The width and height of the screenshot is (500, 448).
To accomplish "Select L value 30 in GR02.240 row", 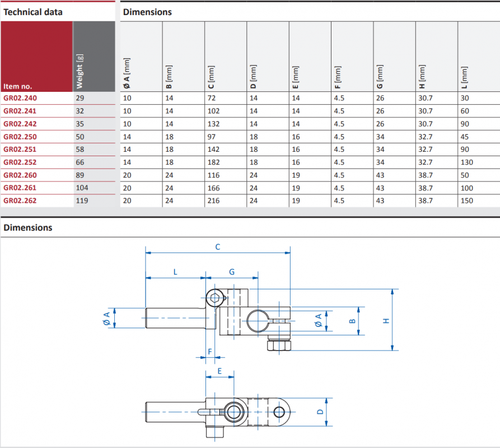I will [x=465, y=98].
